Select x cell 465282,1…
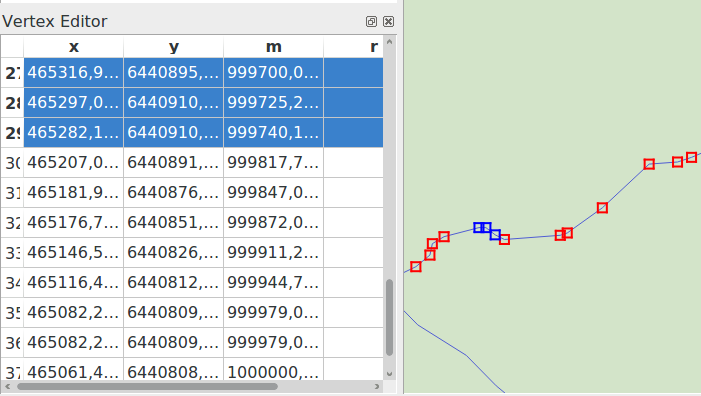Viewport: 701px width, 396px height. [74, 132]
